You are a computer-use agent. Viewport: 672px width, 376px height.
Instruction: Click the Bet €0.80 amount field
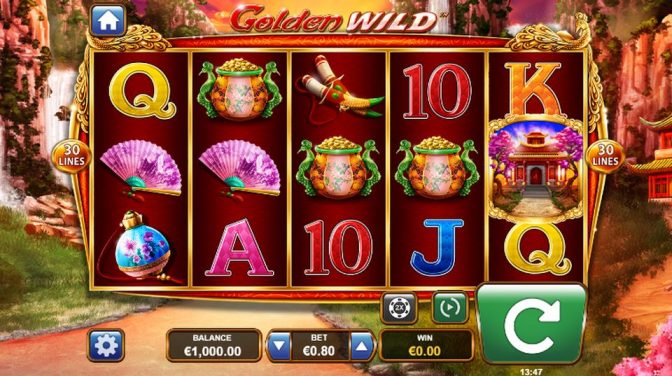320,346
